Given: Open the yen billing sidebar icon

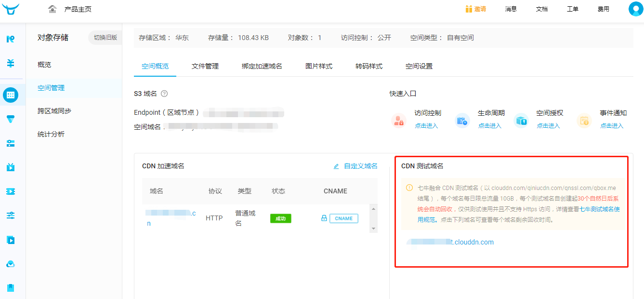Looking at the screenshot, I should pyautogui.click(x=11, y=63).
